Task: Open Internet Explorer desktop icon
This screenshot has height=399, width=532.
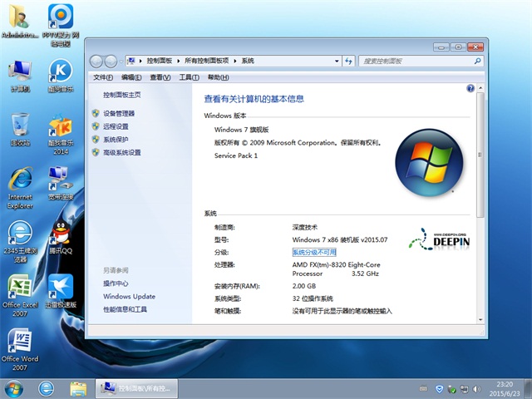Action: pos(20,188)
